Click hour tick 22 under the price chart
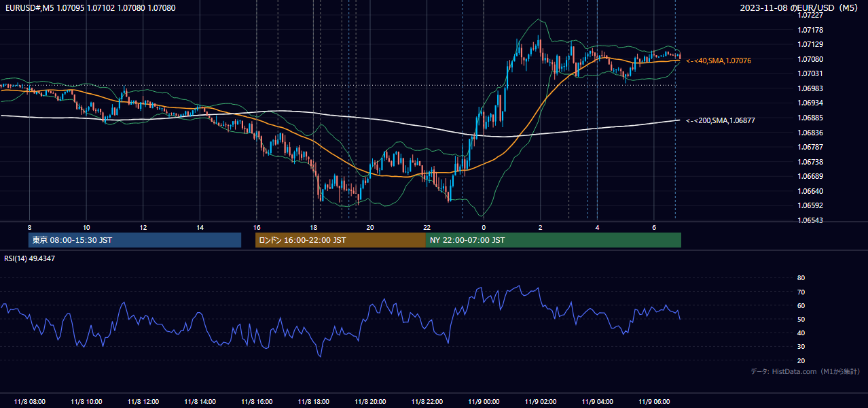Viewport: 868px width, 408px height. pos(427,227)
